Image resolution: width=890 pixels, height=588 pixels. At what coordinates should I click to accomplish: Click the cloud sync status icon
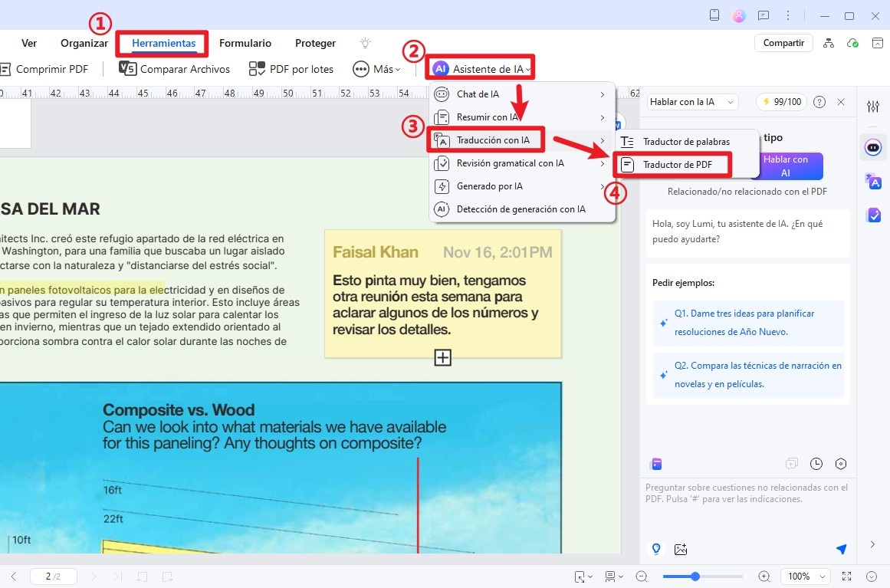(x=852, y=43)
